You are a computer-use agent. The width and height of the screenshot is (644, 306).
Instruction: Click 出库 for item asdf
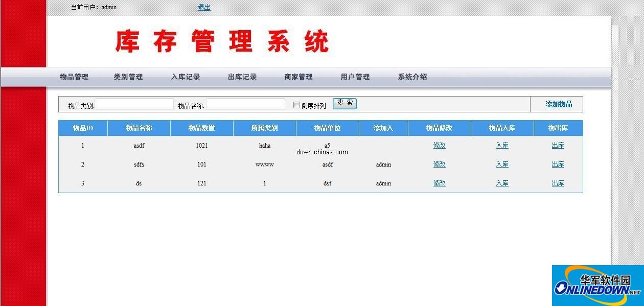pyautogui.click(x=558, y=145)
